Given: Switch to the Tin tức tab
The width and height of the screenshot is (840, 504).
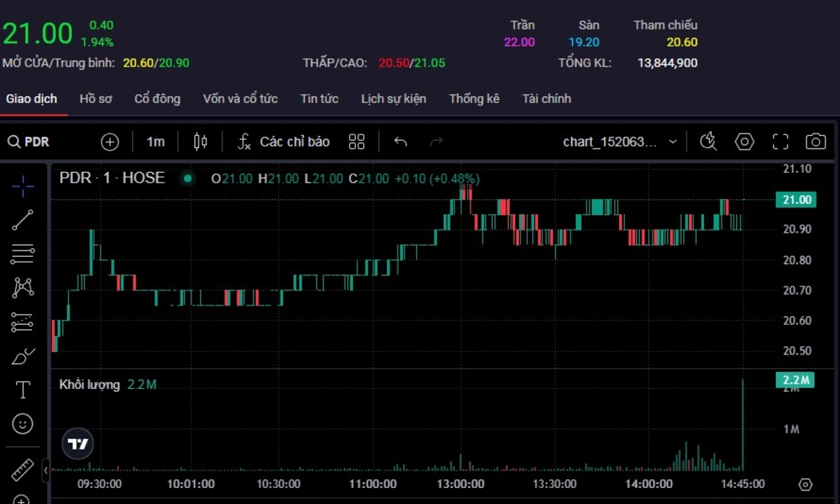Looking at the screenshot, I should click(x=319, y=99).
